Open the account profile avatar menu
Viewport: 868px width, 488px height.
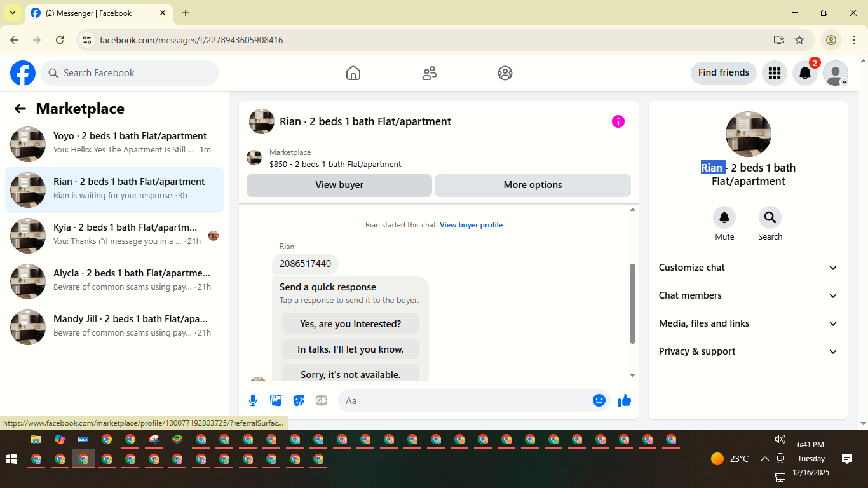(x=836, y=73)
